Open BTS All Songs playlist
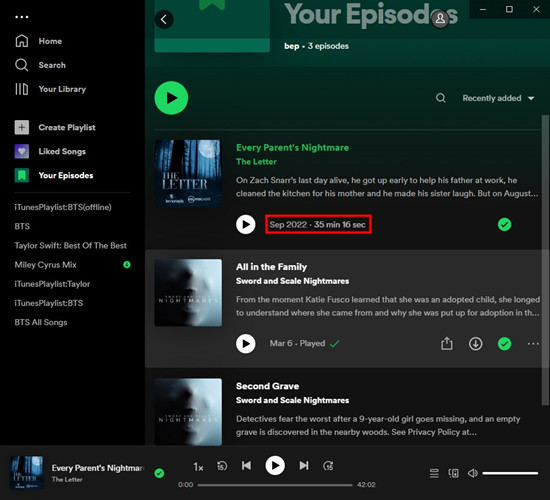This screenshot has height=500, width=550. click(x=41, y=322)
